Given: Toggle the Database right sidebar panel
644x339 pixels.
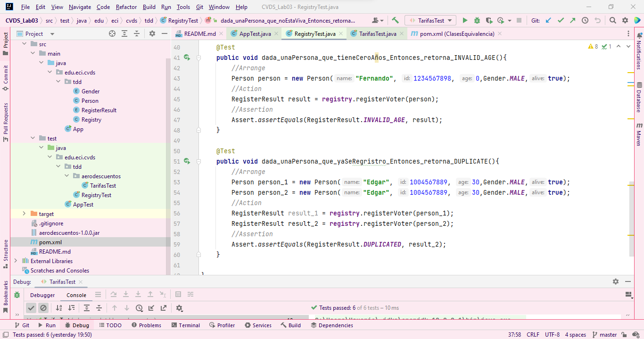Looking at the screenshot, I should 639,98.
